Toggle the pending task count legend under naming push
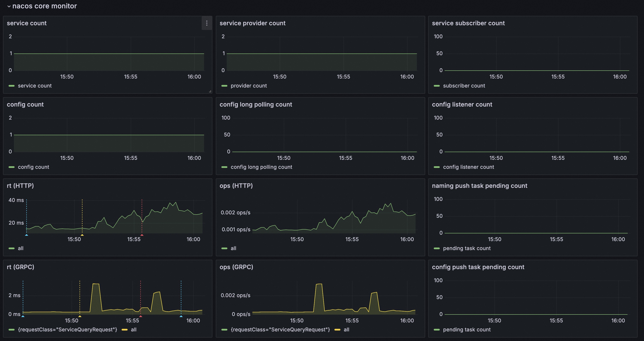Viewport: 644px width, 341px height. point(467,248)
